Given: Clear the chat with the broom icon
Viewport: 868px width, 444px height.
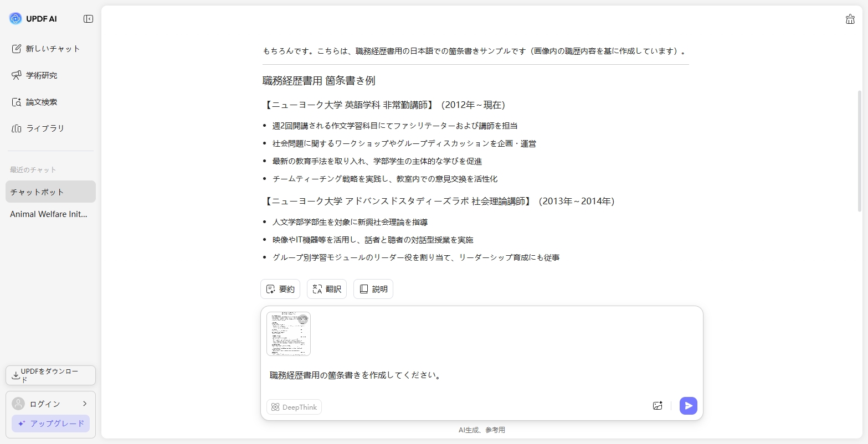Looking at the screenshot, I should pos(850,19).
